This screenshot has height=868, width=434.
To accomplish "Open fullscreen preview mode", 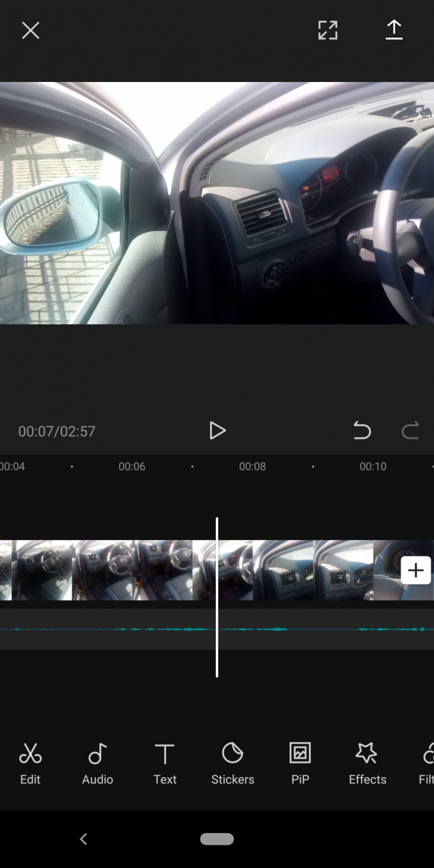I will point(327,30).
